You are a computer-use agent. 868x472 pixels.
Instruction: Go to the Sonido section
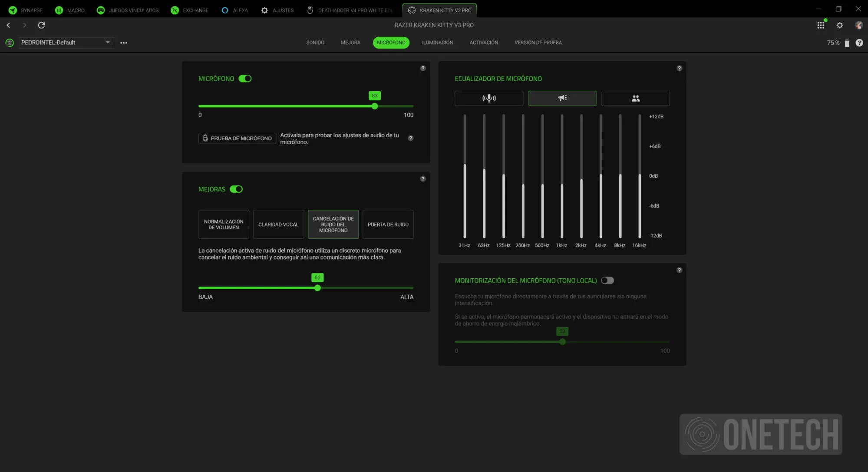pyautogui.click(x=315, y=43)
